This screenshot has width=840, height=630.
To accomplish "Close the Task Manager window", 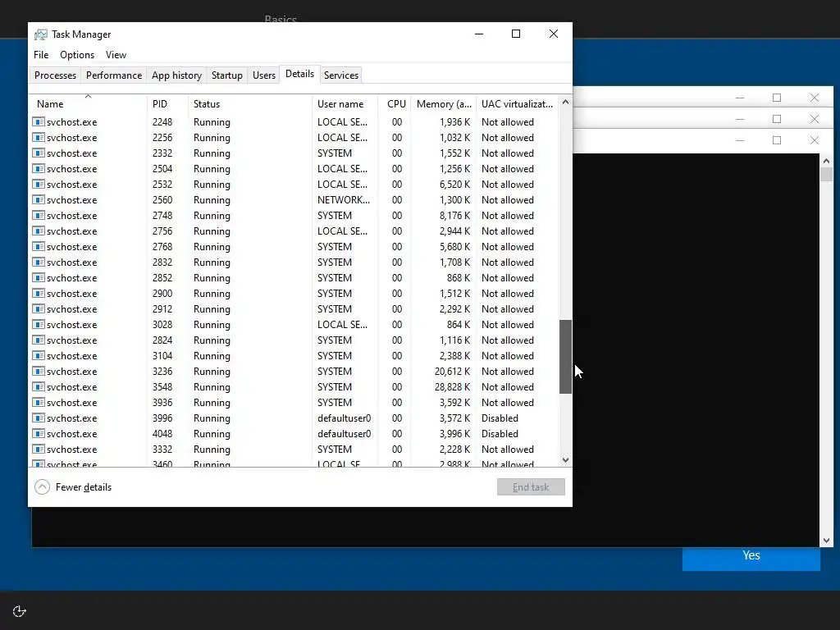I will (x=554, y=34).
